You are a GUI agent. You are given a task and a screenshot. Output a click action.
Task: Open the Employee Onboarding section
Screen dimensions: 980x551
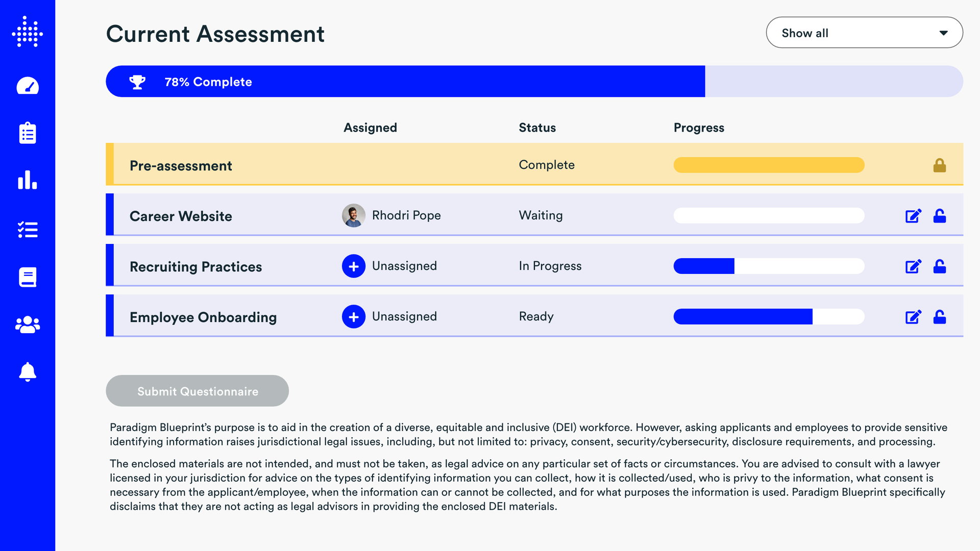203,317
